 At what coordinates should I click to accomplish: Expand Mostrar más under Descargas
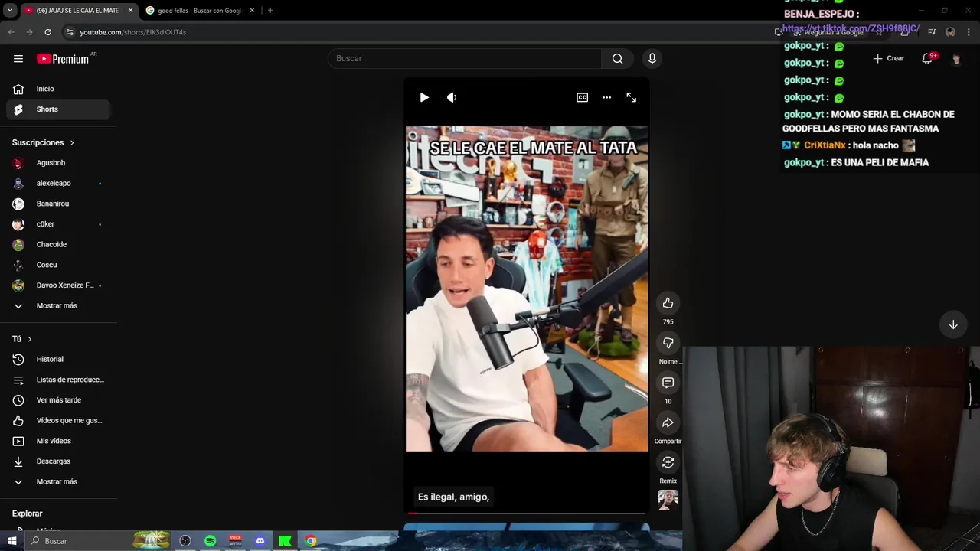click(x=58, y=482)
